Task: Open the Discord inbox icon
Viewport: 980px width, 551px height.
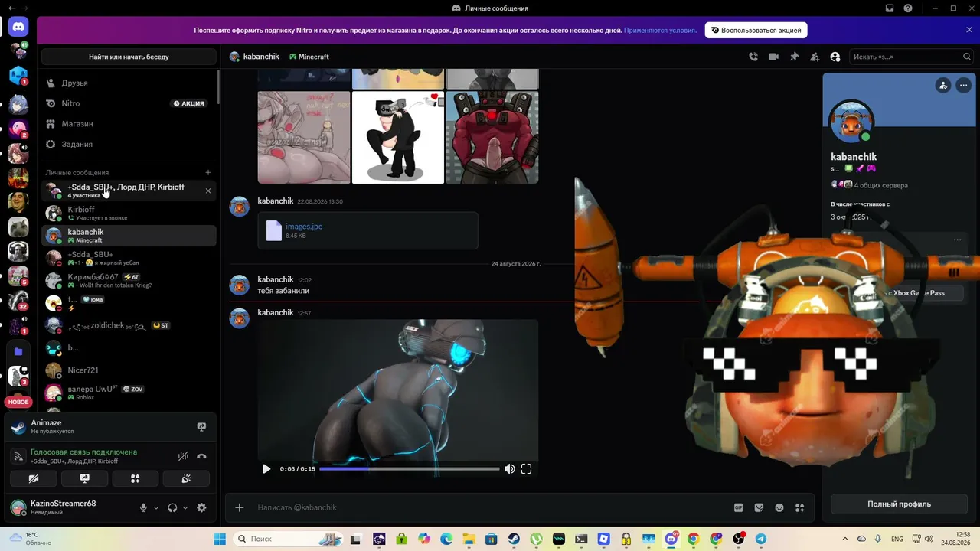Action: [890, 8]
